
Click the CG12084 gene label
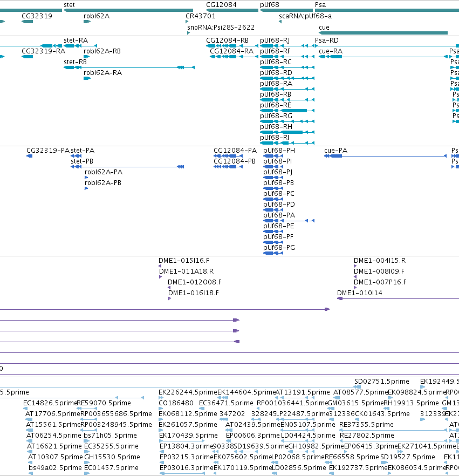221,5
